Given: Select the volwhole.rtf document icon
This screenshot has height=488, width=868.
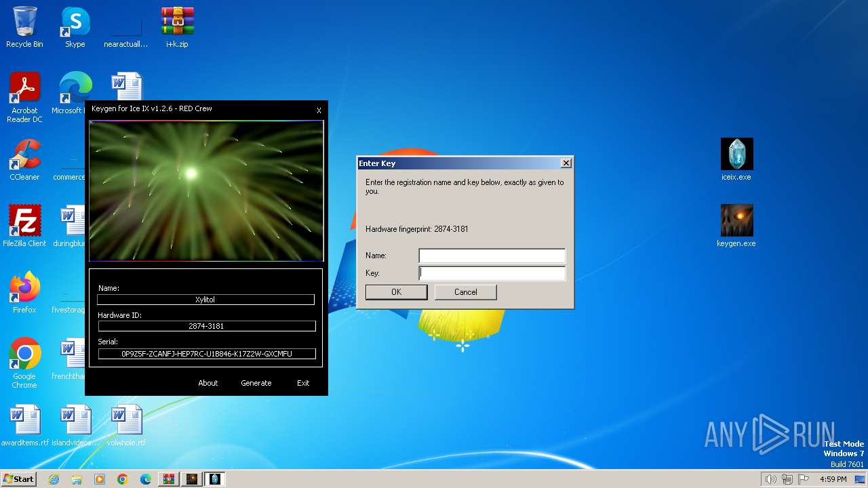Looking at the screenshot, I should (x=126, y=426).
